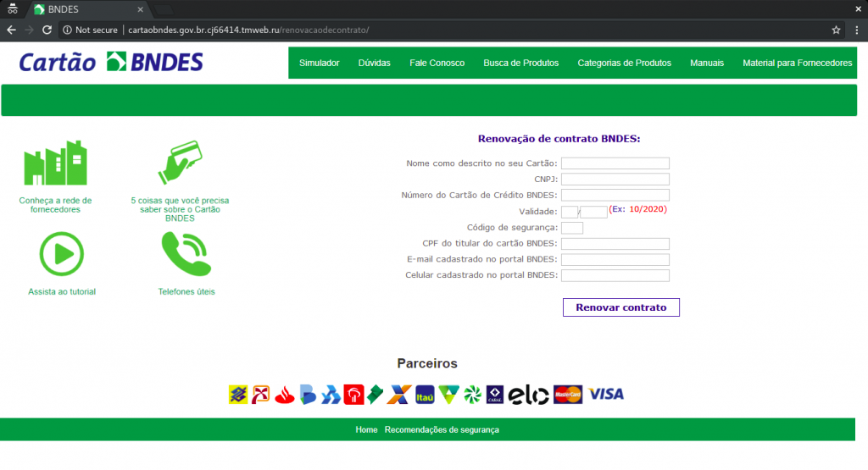
Task: Open the Fale Conosco menu item
Action: [x=437, y=63]
